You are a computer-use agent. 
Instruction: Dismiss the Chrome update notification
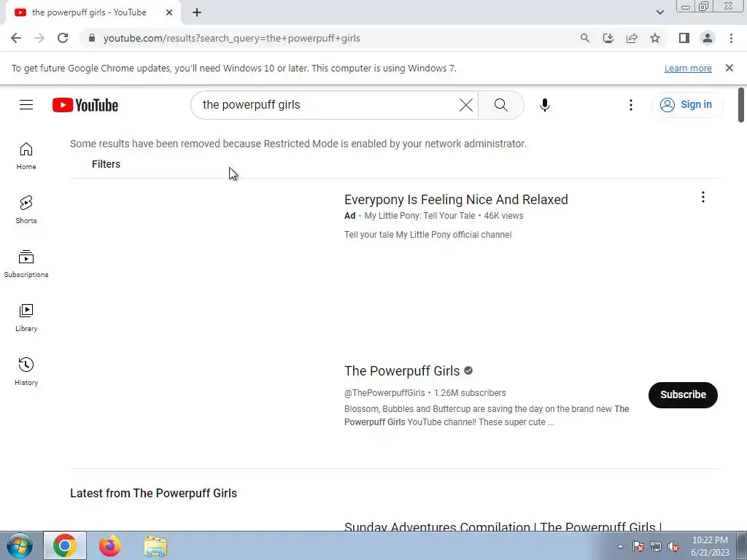click(729, 68)
